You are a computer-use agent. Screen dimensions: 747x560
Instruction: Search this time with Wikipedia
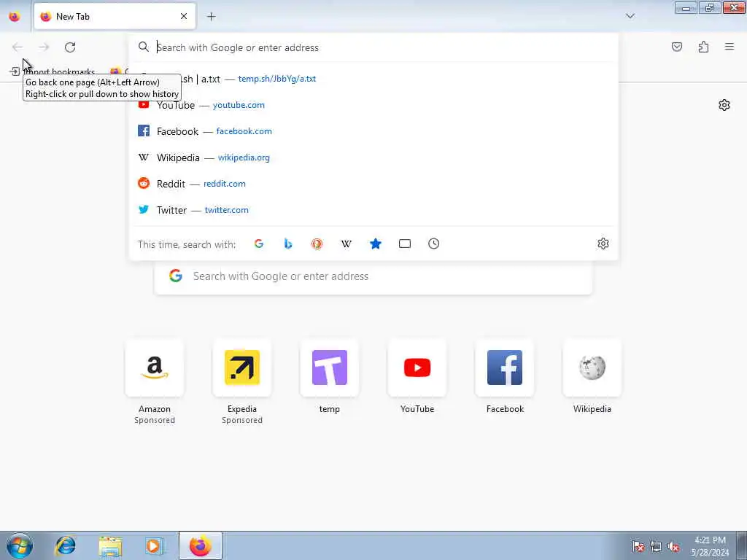click(347, 244)
